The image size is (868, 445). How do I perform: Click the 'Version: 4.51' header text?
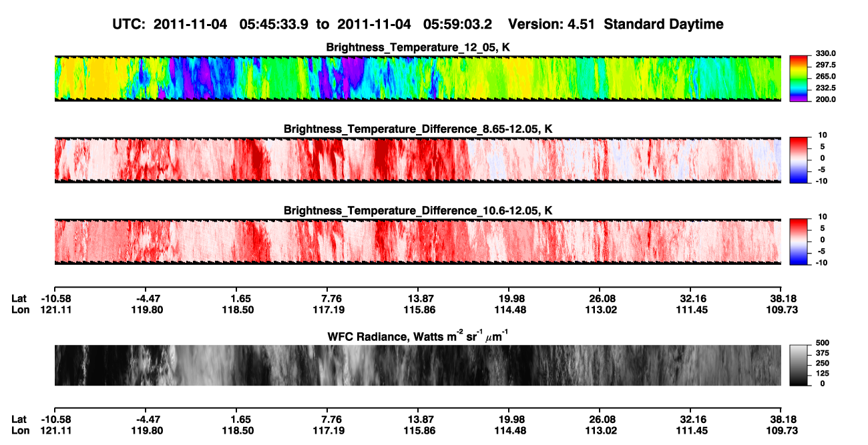click(x=550, y=24)
